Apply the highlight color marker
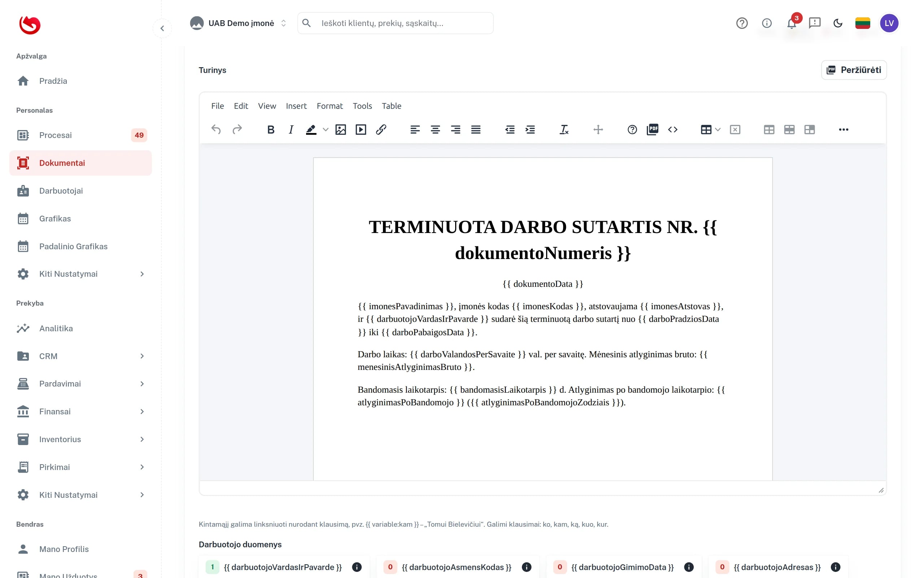 [311, 130]
